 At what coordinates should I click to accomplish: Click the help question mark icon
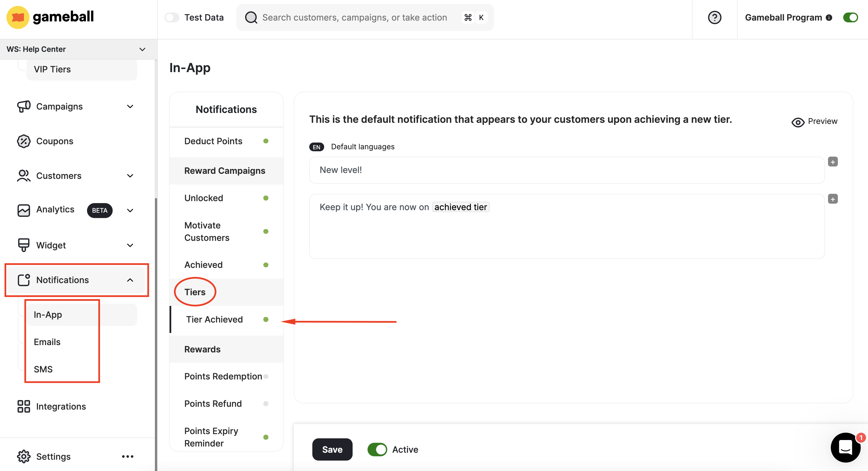[x=715, y=17]
